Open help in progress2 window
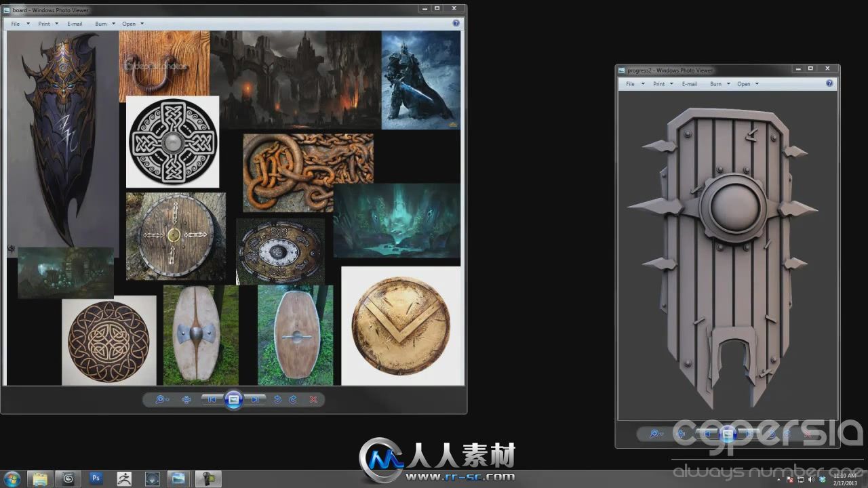The image size is (868, 488). [829, 83]
